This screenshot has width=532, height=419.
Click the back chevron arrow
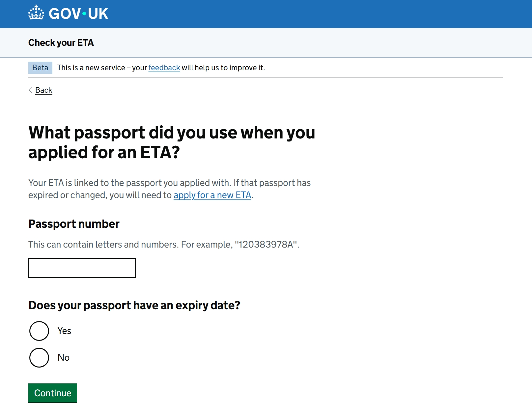point(30,90)
